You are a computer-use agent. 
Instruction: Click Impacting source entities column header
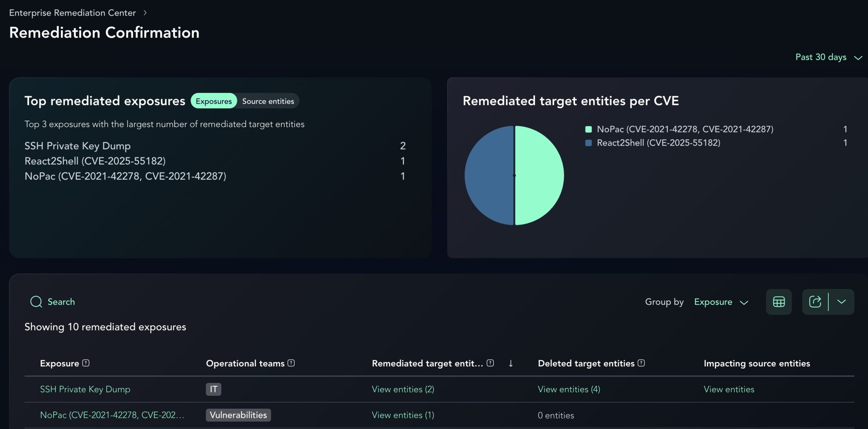[x=756, y=363]
